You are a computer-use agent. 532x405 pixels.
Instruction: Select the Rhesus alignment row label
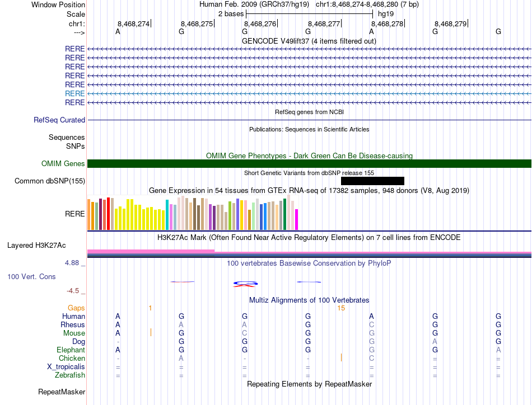pyautogui.click(x=73, y=324)
